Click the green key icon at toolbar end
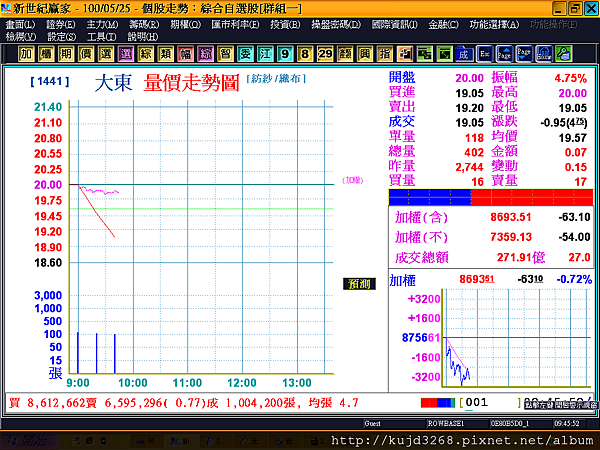The width and height of the screenshot is (600, 450). pos(564,54)
